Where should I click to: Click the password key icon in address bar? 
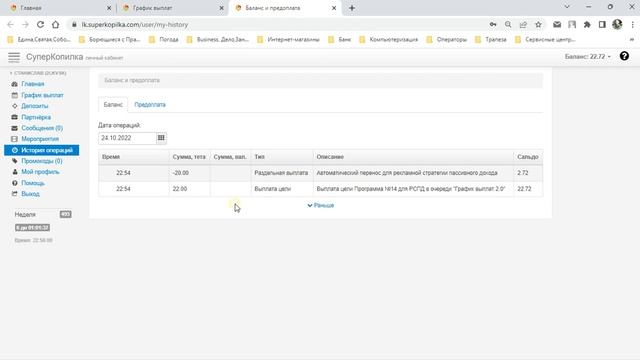[493, 24]
